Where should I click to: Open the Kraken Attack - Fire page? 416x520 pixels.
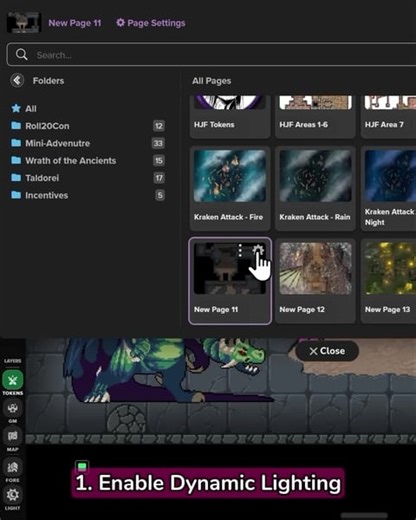pyautogui.click(x=230, y=188)
